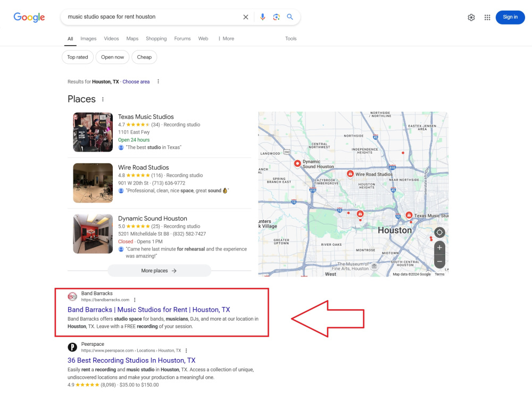Click Wire Road Studios map pin
Screen dimensions: 532x399
pos(350,174)
